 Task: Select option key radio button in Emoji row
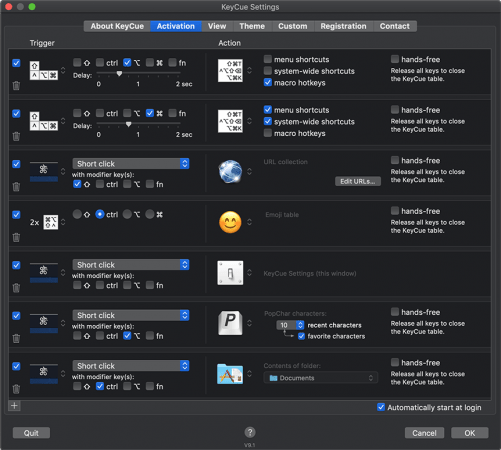click(127, 214)
